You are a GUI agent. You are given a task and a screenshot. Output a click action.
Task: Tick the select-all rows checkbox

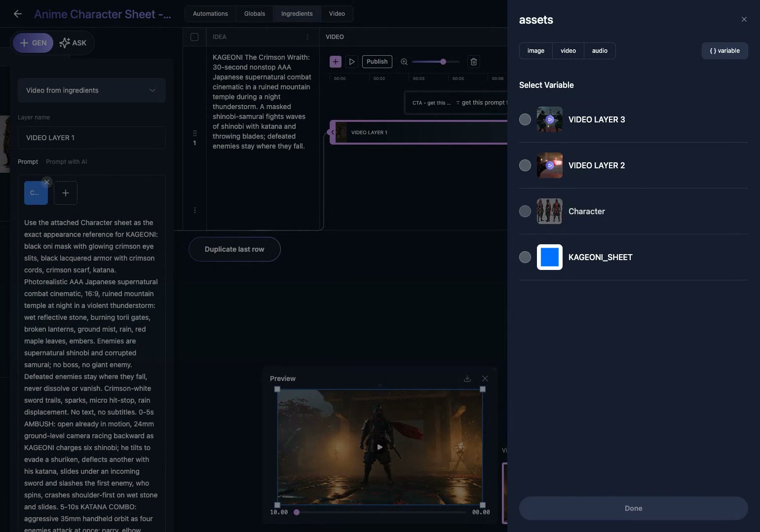[x=194, y=37]
